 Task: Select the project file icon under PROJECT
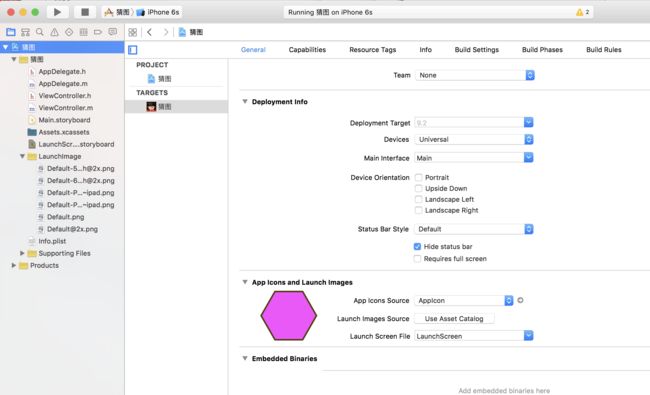(151, 78)
